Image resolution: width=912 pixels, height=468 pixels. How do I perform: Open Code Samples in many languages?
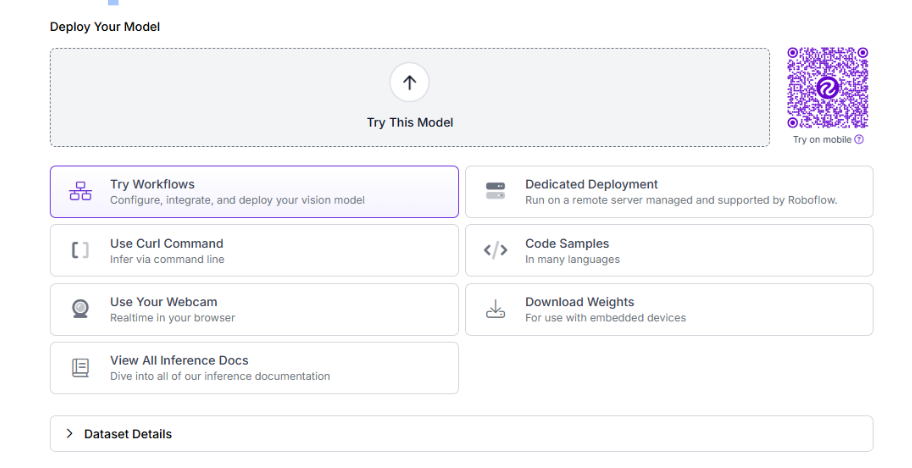tap(668, 250)
